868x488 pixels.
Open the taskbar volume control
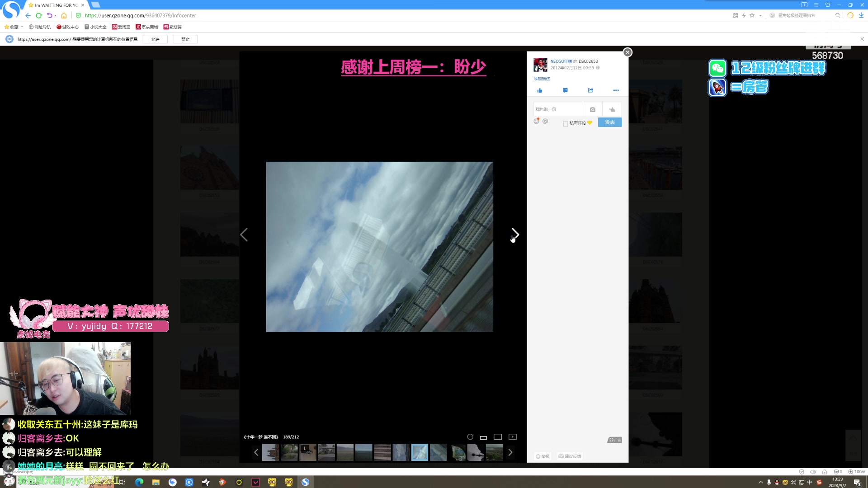[x=793, y=483]
